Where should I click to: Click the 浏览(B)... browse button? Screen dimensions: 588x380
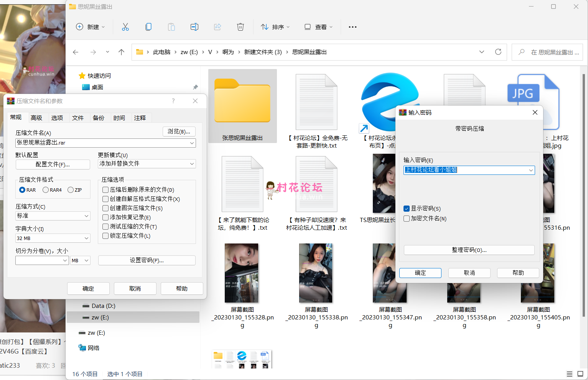coord(179,132)
